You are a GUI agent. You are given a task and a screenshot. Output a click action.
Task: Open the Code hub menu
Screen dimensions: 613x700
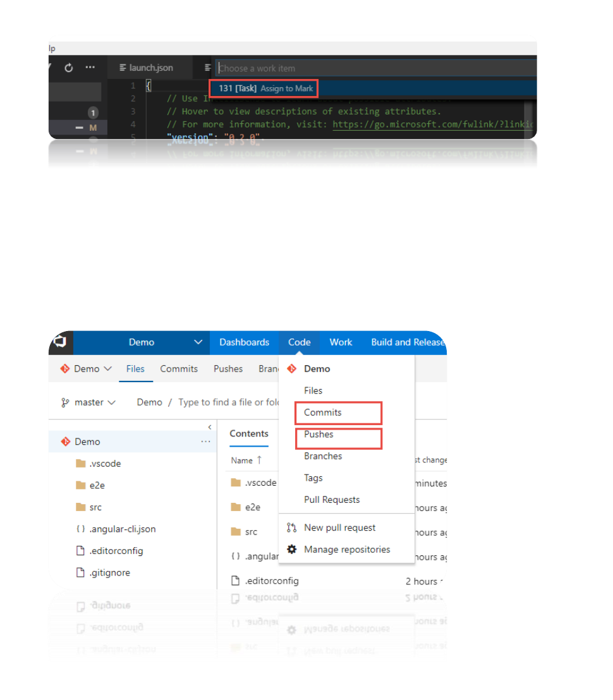click(299, 342)
